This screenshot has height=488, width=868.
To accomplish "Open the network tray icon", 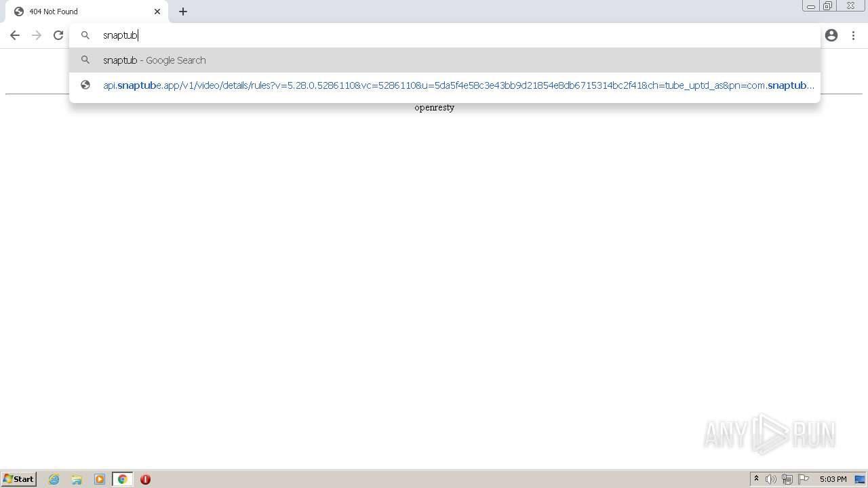I will (x=787, y=479).
